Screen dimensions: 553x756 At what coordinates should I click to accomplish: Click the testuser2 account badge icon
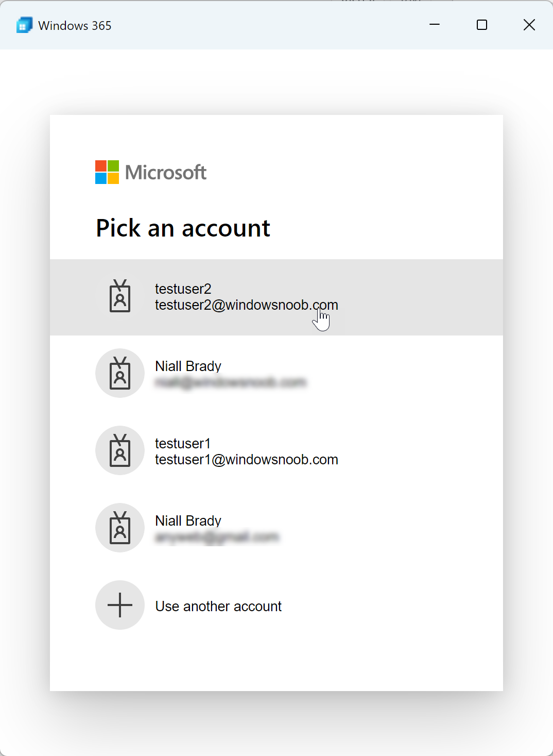[120, 296]
